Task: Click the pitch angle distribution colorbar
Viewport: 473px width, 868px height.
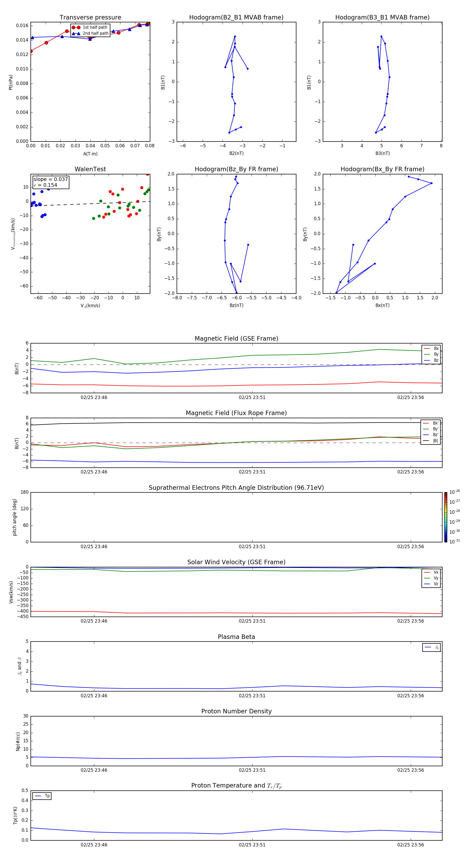Action: pos(445,517)
